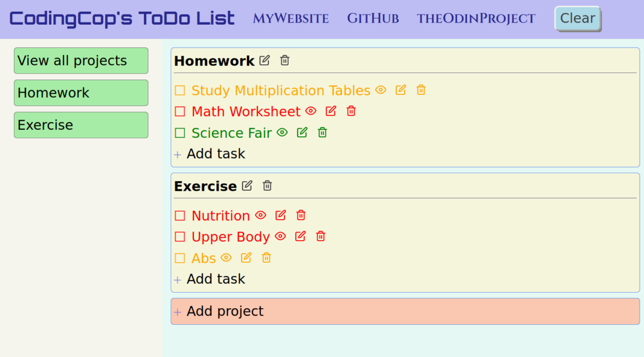View details for the Nutrition task
Viewport: 644px width, 357px height.
click(260, 215)
